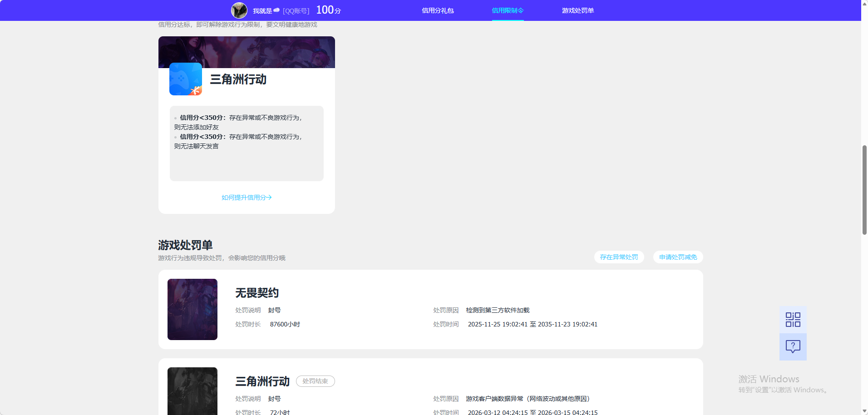Click the 处罚结束 status badge
The height and width of the screenshot is (415, 868).
point(316,381)
